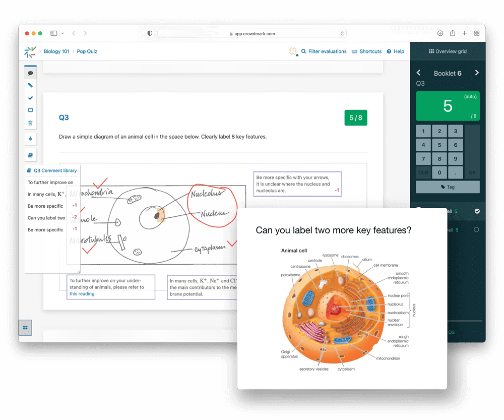
Task: Choose the checkmark stamp tool
Action: pos(30,98)
